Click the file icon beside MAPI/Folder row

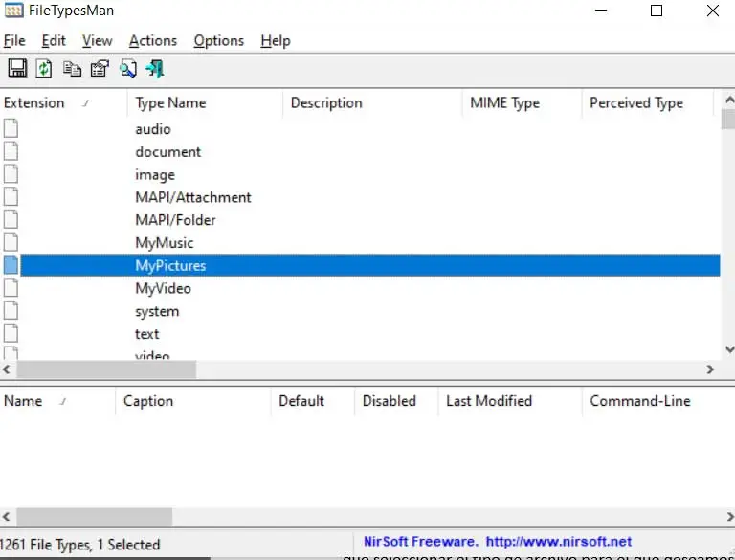[x=11, y=219]
